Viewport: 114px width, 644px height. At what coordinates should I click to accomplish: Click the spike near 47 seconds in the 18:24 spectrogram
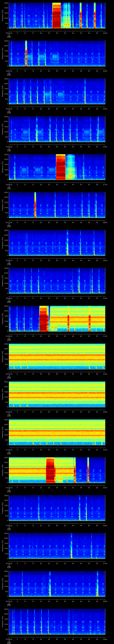point(85,91)
